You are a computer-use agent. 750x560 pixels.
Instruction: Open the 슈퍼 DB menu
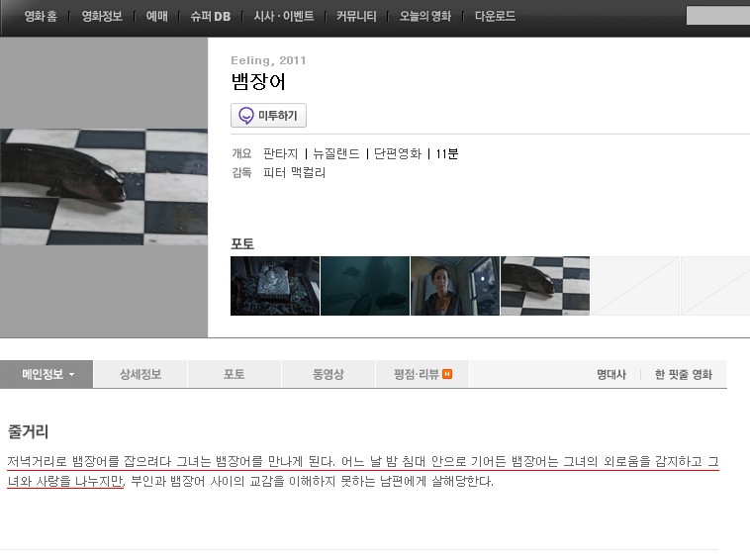coord(211,16)
